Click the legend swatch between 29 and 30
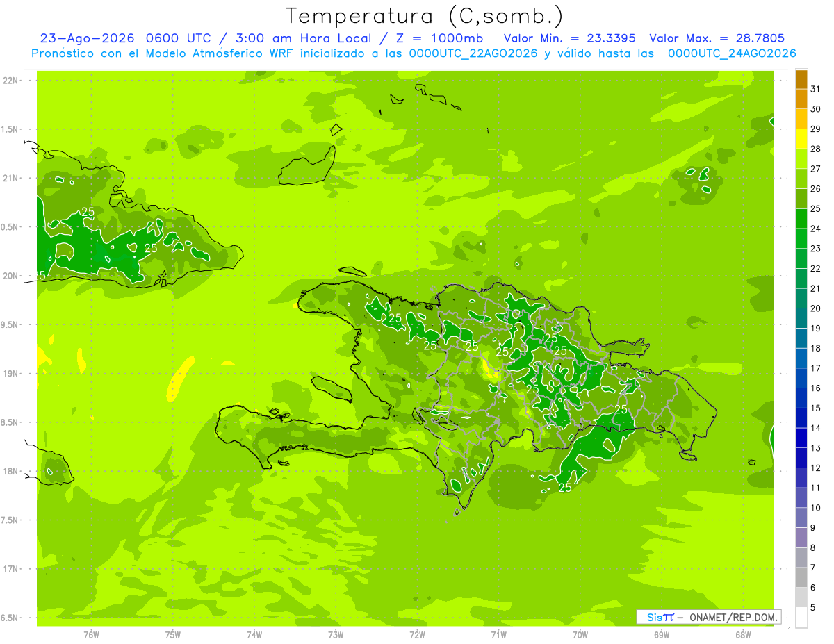The image size is (834, 644). tap(801, 119)
